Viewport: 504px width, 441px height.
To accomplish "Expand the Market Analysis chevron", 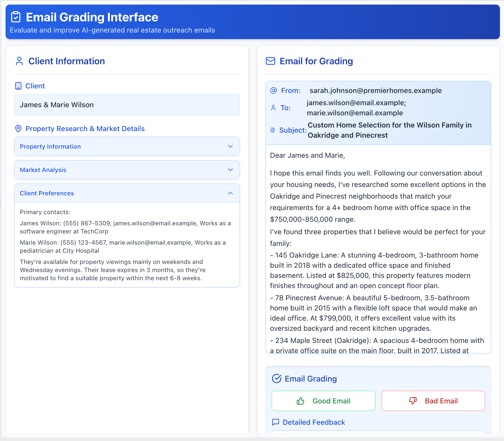I will click(x=230, y=170).
